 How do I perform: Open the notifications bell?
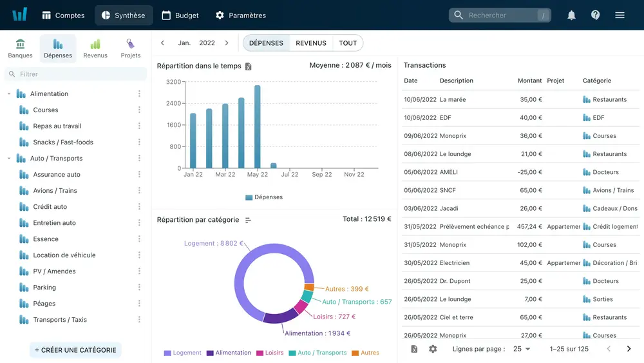tap(571, 15)
